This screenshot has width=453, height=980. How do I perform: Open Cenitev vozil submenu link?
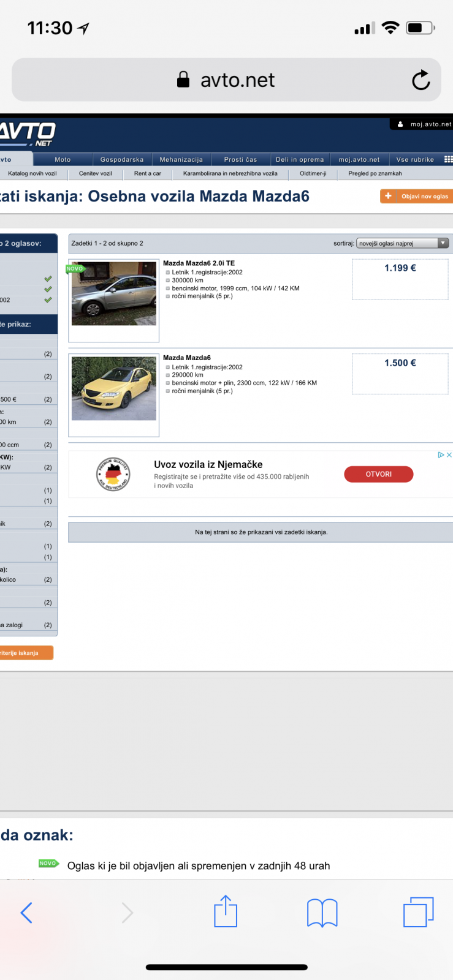coord(96,173)
